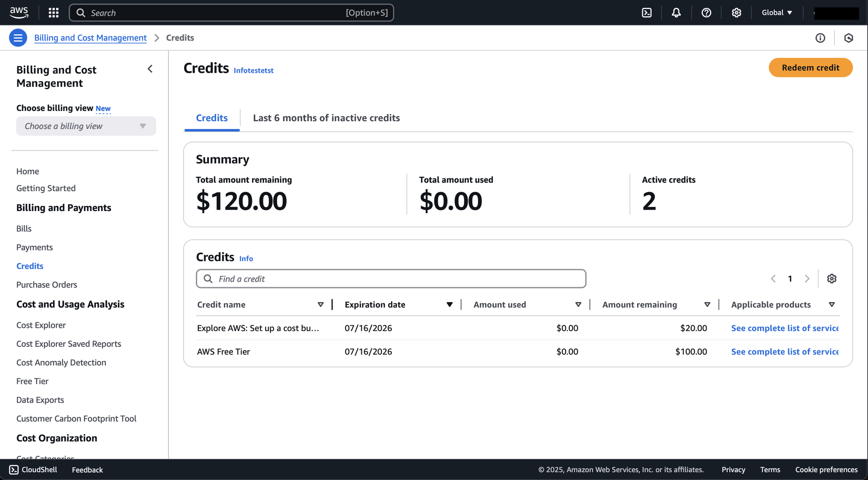
Task: Open credits table preferences gear
Action: coord(831,279)
